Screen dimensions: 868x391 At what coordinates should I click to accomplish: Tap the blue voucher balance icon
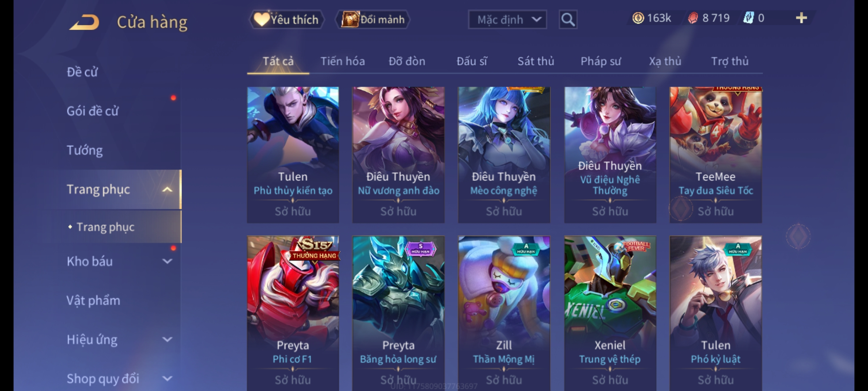[748, 18]
